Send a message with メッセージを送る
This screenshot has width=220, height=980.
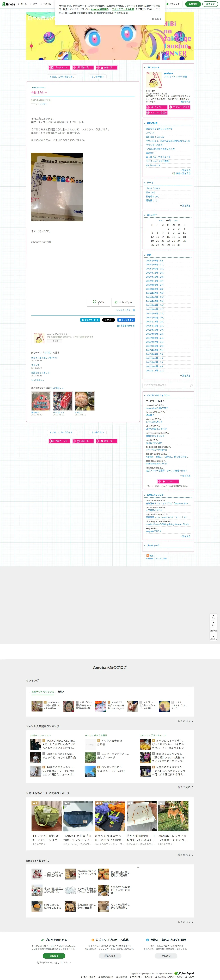click(x=157, y=113)
